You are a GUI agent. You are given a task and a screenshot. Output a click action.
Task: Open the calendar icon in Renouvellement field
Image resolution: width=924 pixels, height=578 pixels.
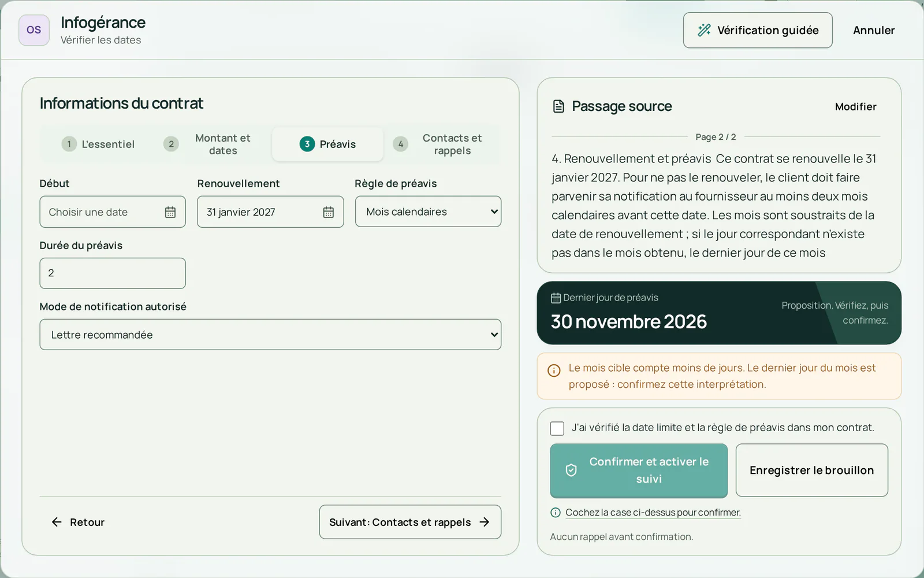(x=329, y=212)
